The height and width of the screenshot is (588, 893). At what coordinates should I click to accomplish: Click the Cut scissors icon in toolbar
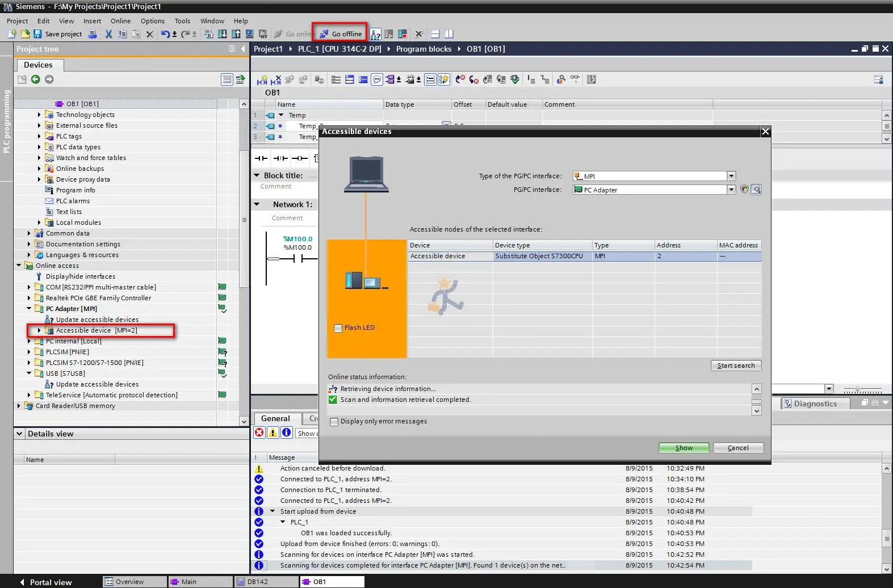pyautogui.click(x=108, y=34)
